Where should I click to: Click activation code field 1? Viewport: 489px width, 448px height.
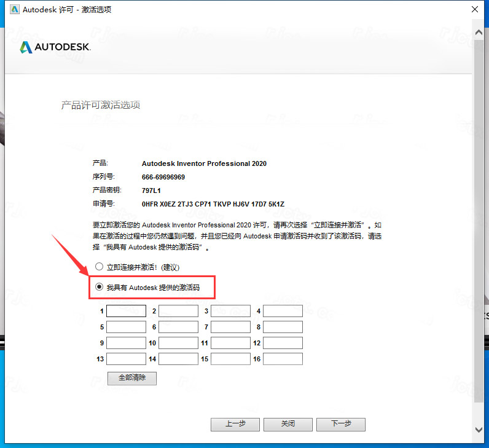(126, 311)
